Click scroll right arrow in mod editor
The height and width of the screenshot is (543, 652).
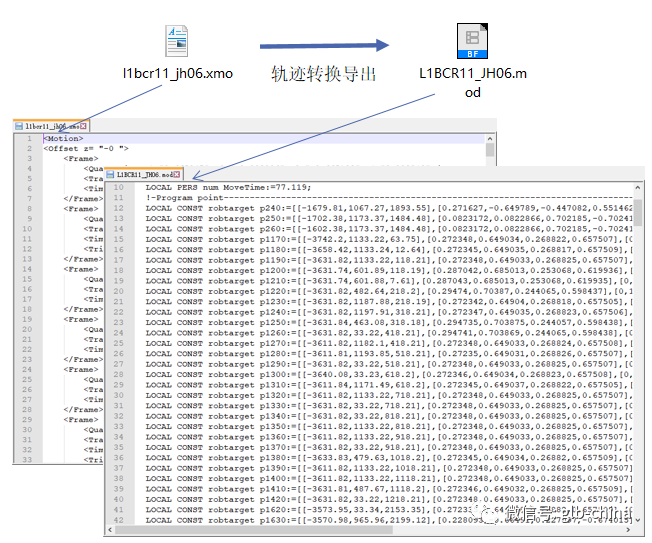(628, 530)
